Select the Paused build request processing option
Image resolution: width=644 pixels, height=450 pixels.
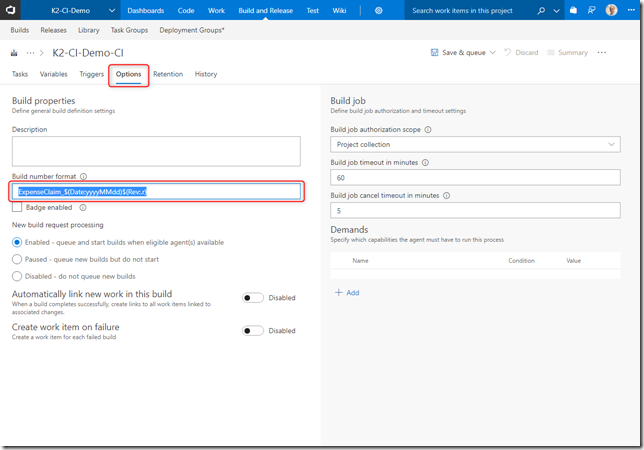(x=17, y=259)
